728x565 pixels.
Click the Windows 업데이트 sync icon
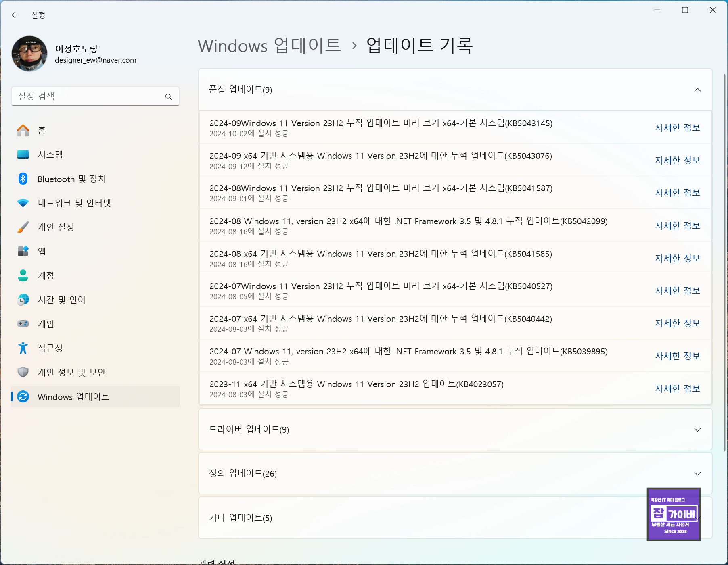coord(23,396)
